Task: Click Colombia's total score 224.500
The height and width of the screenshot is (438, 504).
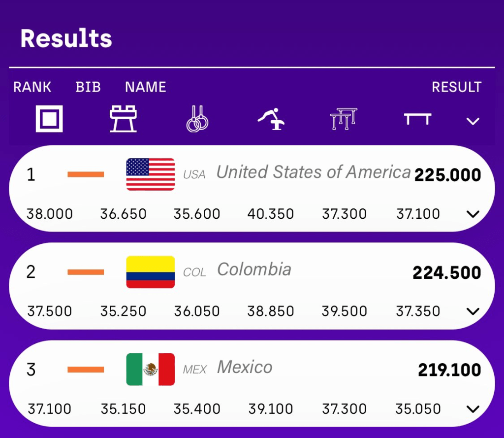Action: [x=446, y=272]
